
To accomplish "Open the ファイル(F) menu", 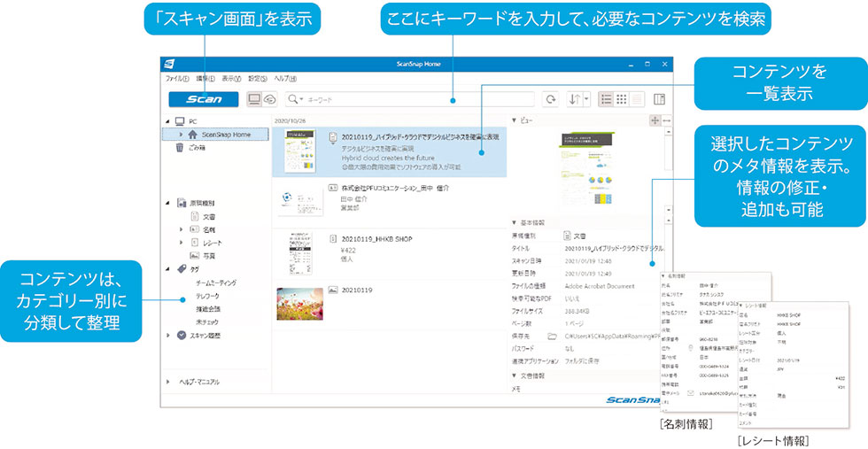I will click(x=177, y=79).
